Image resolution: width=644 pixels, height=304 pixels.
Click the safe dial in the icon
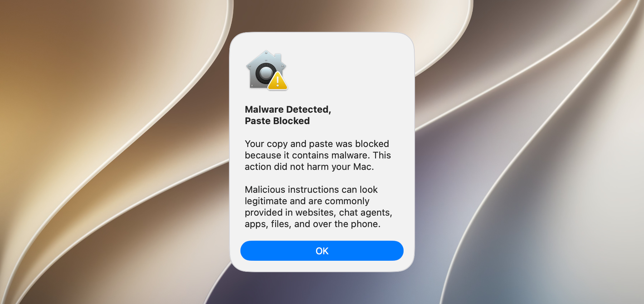coord(266,74)
